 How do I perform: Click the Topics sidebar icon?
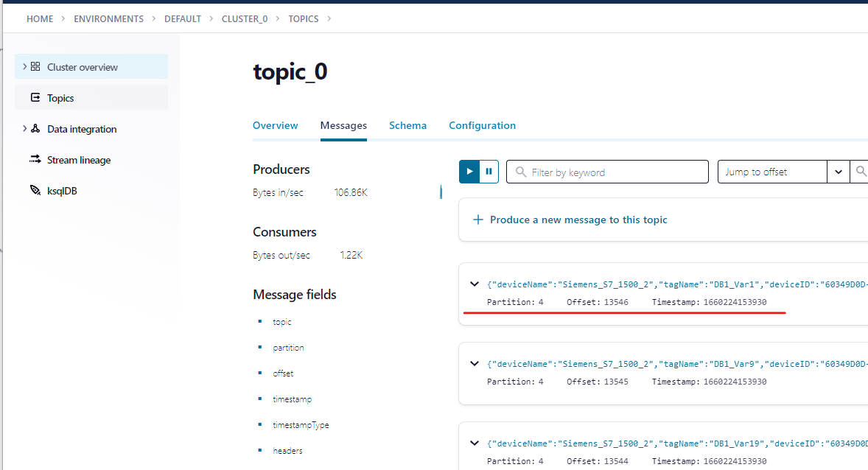point(35,97)
